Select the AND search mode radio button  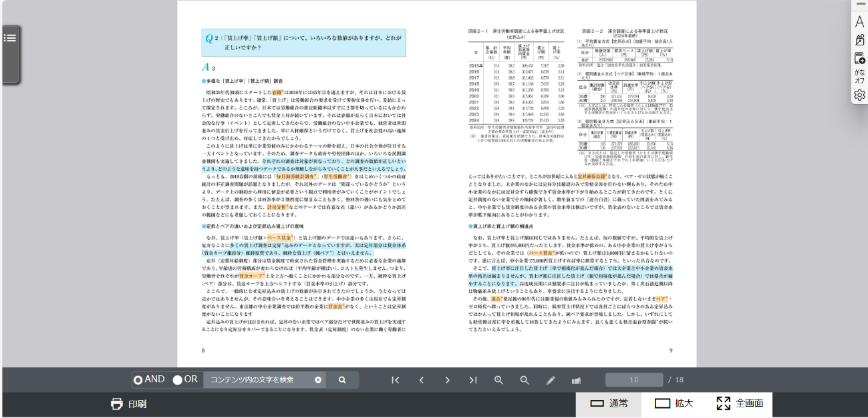[x=138, y=380]
